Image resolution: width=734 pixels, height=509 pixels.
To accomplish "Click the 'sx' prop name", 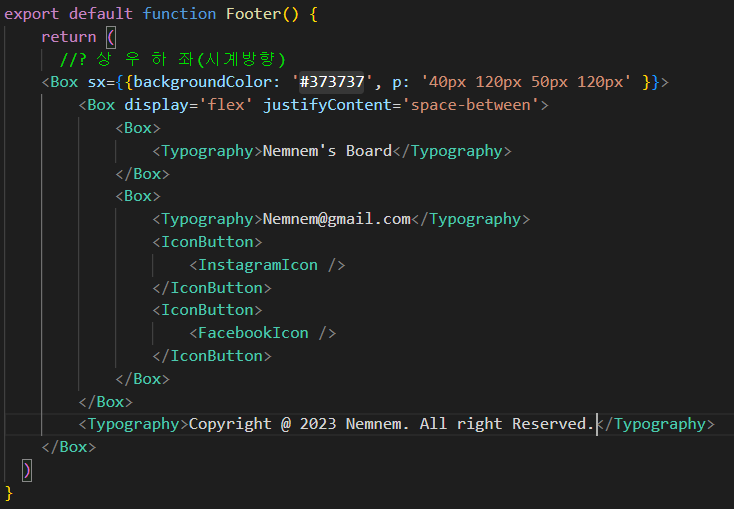I will pos(96,82).
